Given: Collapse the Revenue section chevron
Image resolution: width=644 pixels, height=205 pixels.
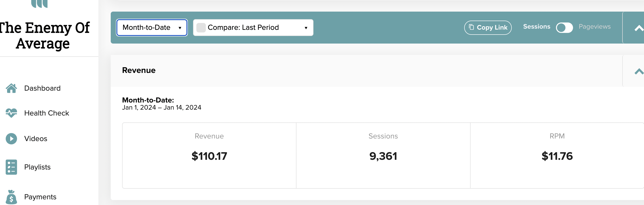Looking at the screenshot, I should pos(639,71).
